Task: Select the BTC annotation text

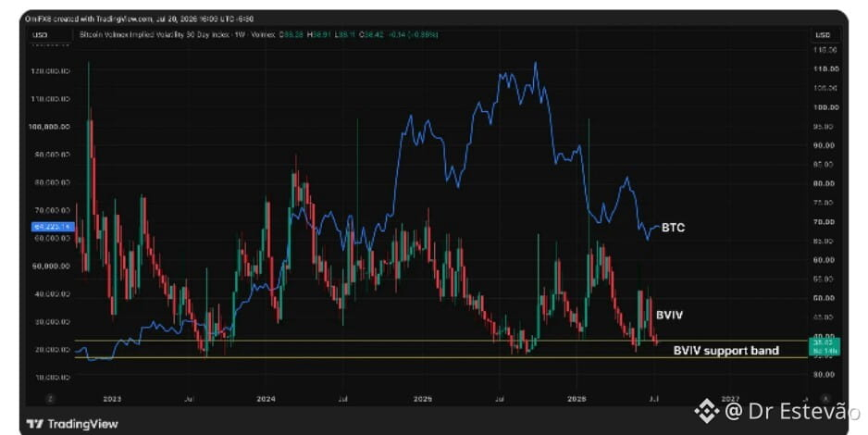Action: (673, 228)
